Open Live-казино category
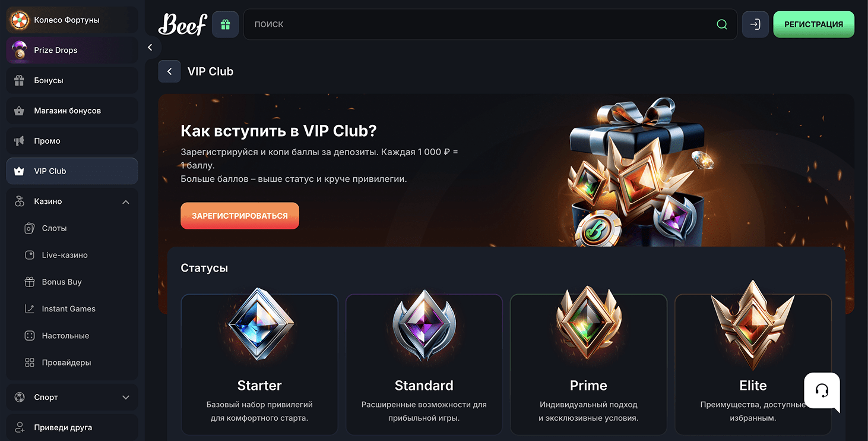The width and height of the screenshot is (868, 441). coord(64,255)
